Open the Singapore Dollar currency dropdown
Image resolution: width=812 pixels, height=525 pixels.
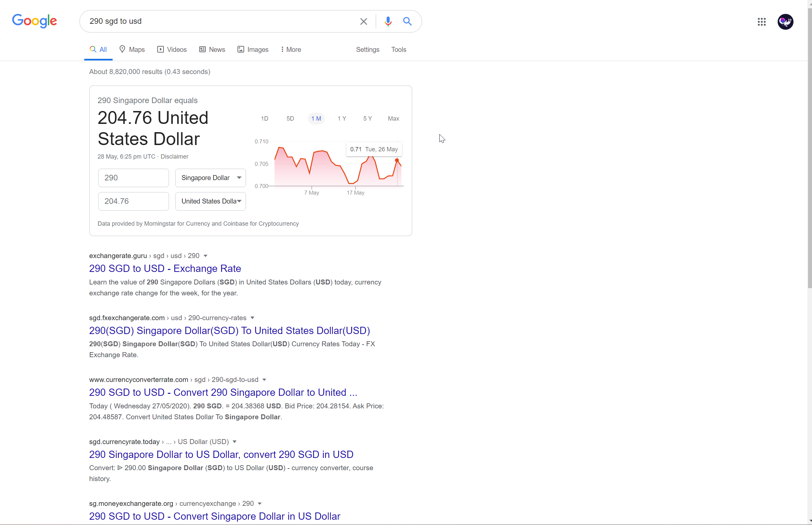210,178
